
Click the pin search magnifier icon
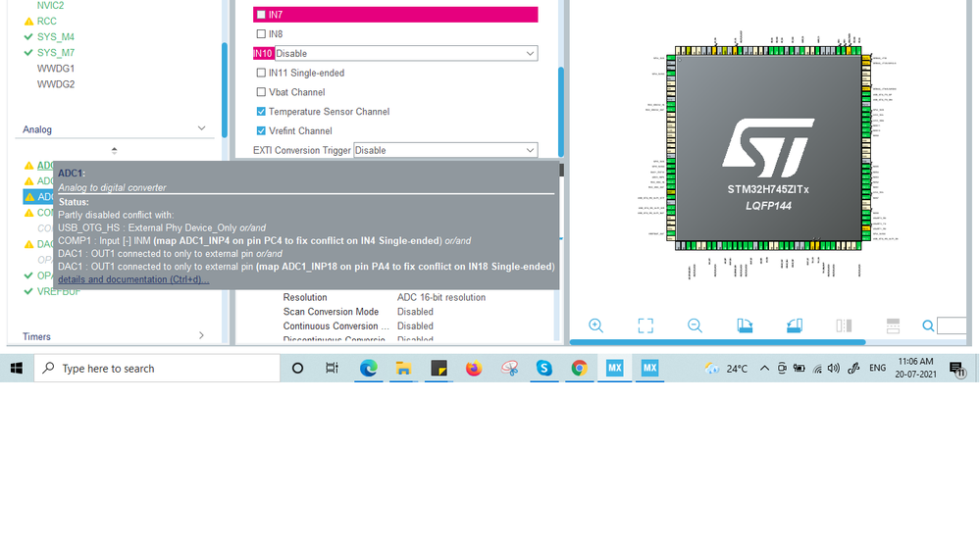click(x=928, y=326)
